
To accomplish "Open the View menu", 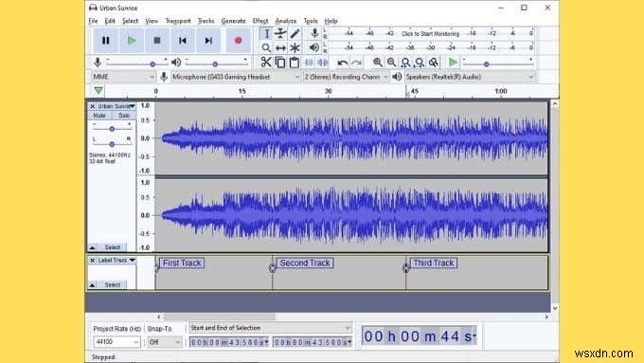I will [x=152, y=21].
